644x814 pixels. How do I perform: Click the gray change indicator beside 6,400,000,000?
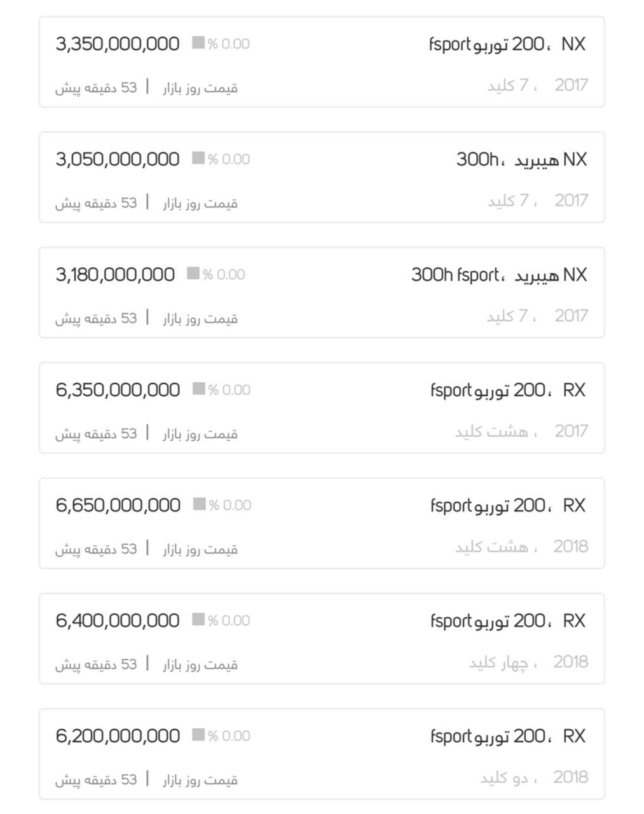click(x=198, y=619)
